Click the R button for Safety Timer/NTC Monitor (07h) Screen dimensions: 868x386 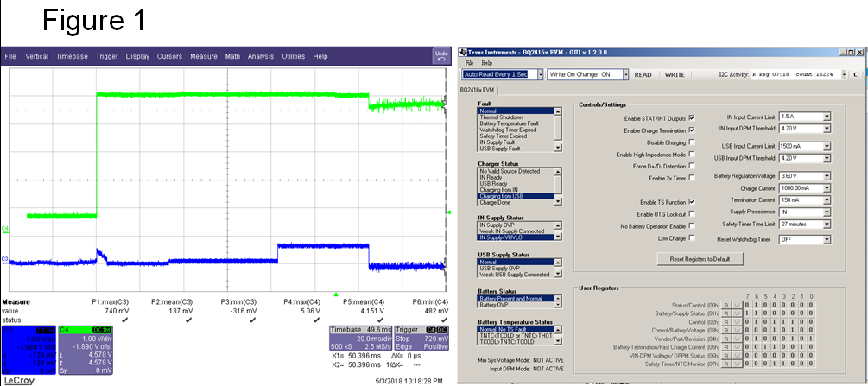[x=728, y=364]
